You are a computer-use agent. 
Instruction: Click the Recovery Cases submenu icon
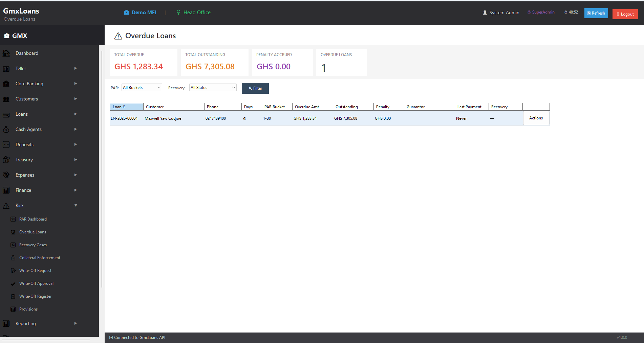click(13, 245)
